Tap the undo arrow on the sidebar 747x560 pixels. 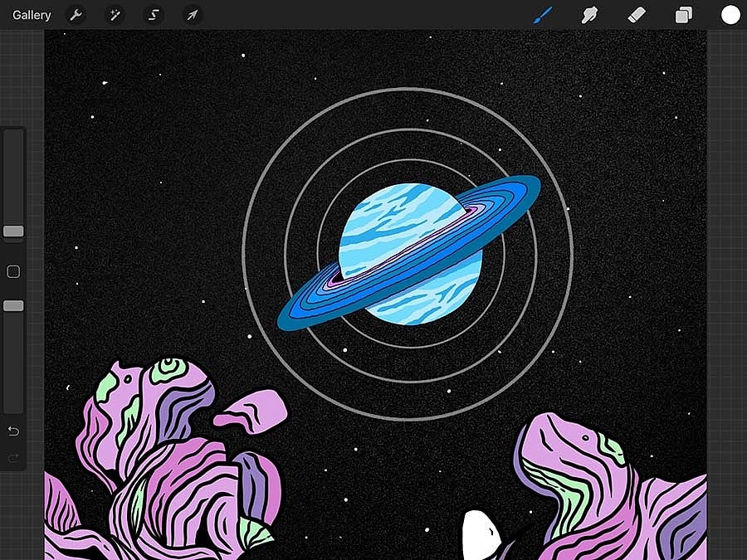13,431
